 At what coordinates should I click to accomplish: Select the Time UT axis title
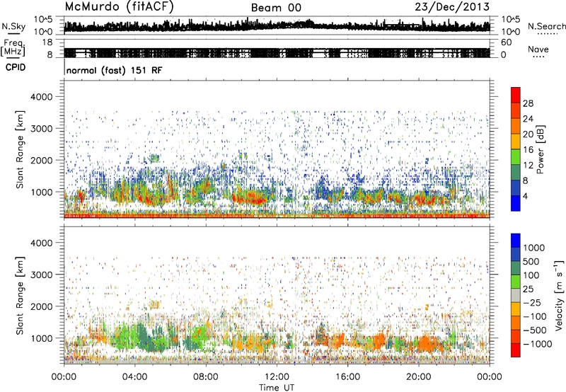(277, 388)
